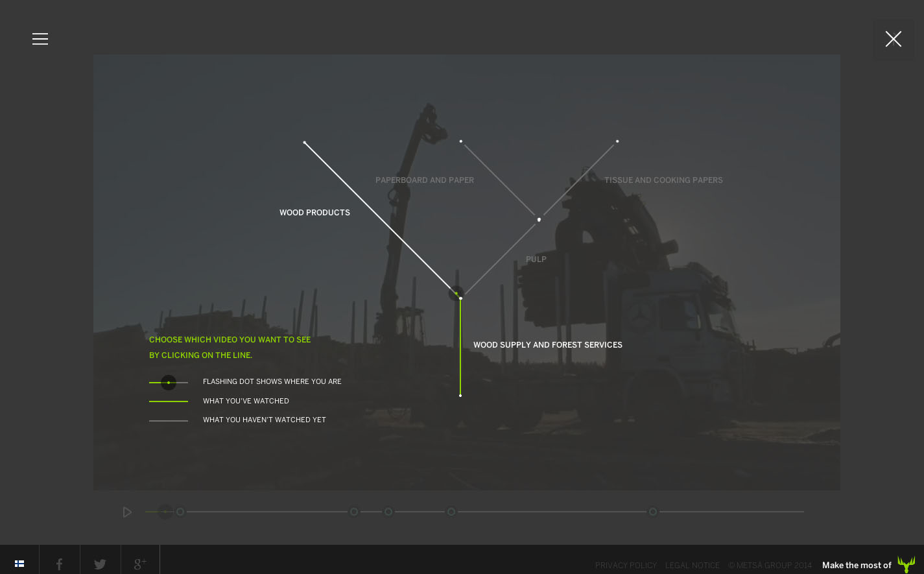Choose Tissue and Cooking Papers video

pos(663,180)
